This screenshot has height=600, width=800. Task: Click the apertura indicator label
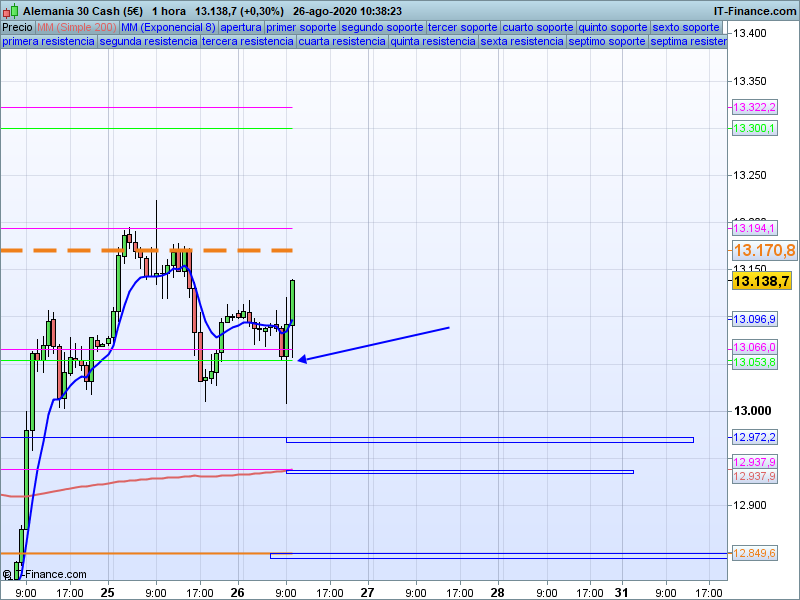[242, 27]
